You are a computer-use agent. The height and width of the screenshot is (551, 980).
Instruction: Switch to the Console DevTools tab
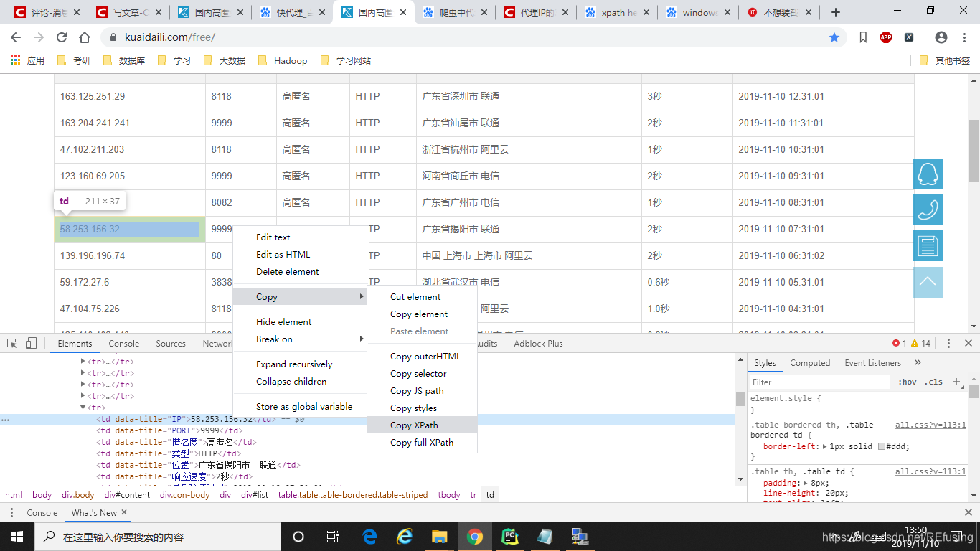pyautogui.click(x=124, y=343)
